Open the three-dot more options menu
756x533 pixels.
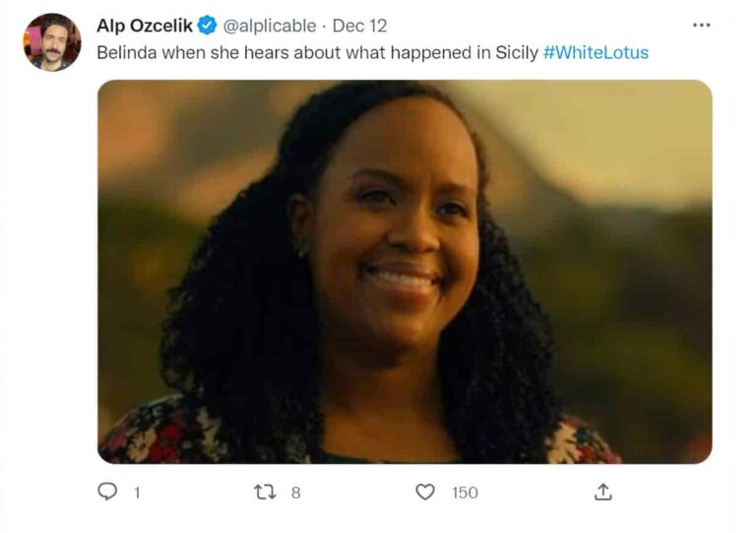click(x=701, y=25)
